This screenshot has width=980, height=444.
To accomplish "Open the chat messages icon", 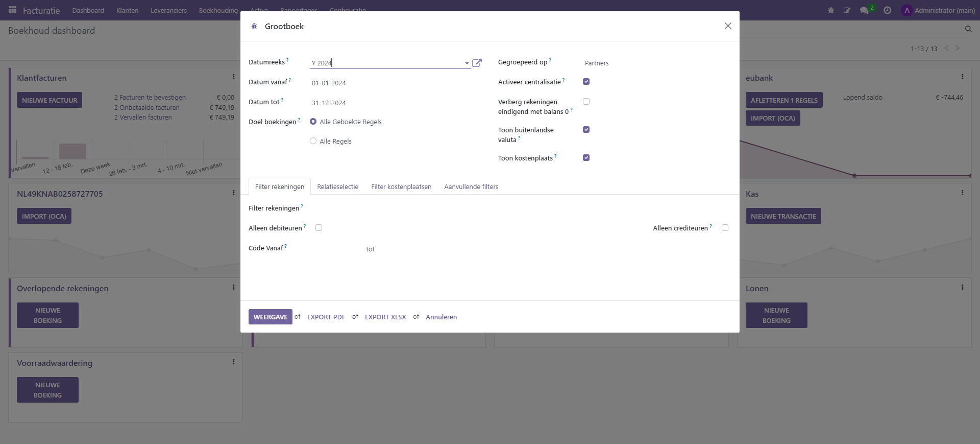I will (x=864, y=10).
